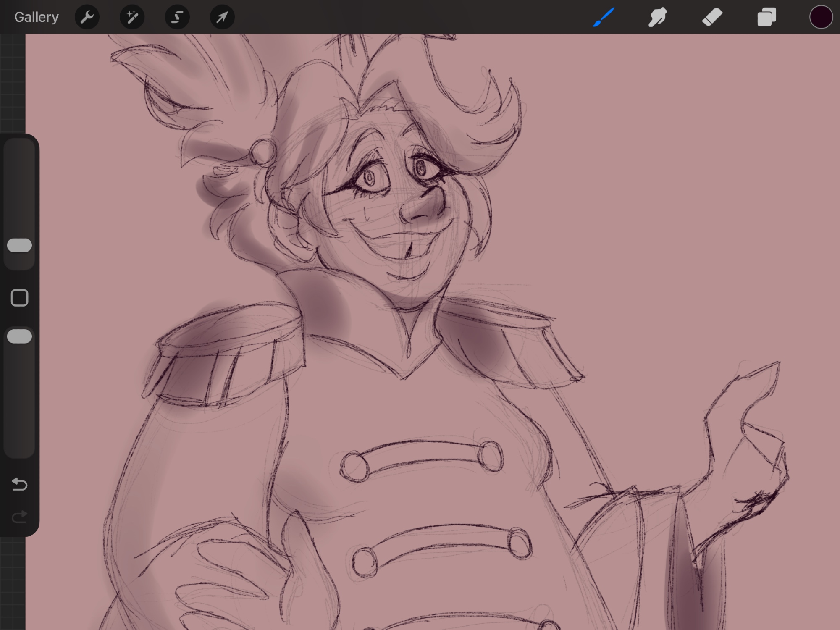
Task: Open the Adjustments magic wand menu
Action: point(132,17)
